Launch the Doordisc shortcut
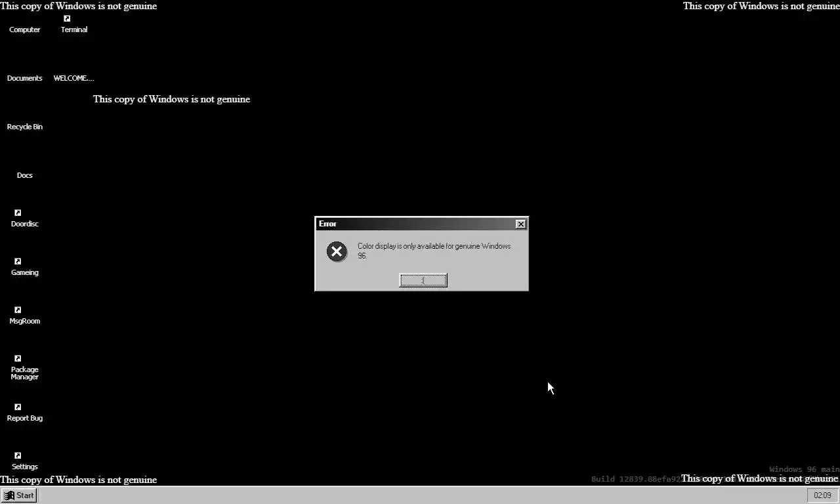The image size is (840, 504). (x=24, y=218)
